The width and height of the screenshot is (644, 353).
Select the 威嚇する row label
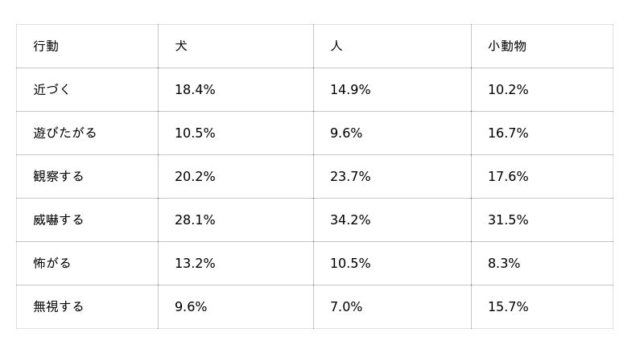click(x=59, y=220)
